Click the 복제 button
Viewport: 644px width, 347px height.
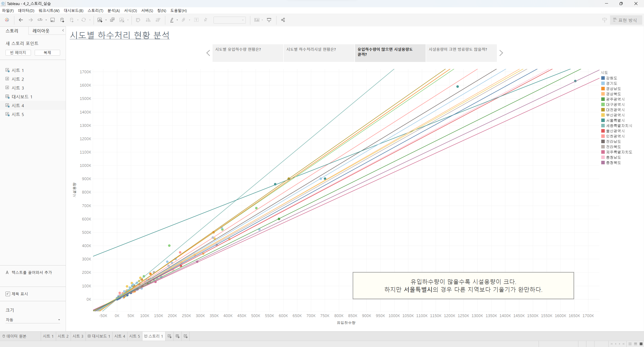click(x=47, y=53)
